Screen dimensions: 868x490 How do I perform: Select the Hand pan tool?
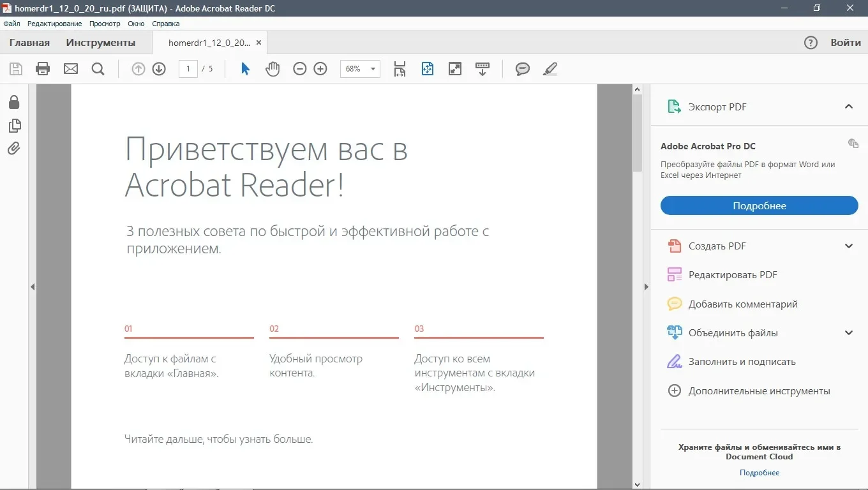pyautogui.click(x=273, y=69)
